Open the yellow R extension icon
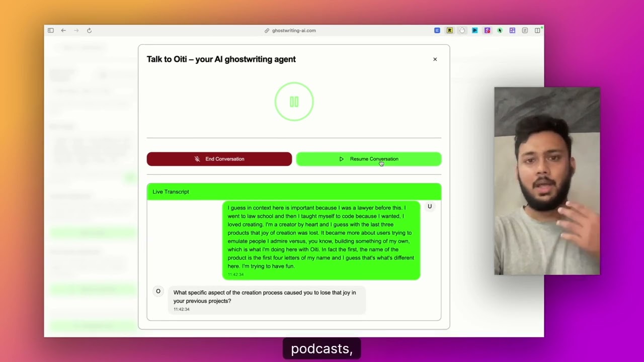Screen dimensions: 644x362 click(450, 31)
